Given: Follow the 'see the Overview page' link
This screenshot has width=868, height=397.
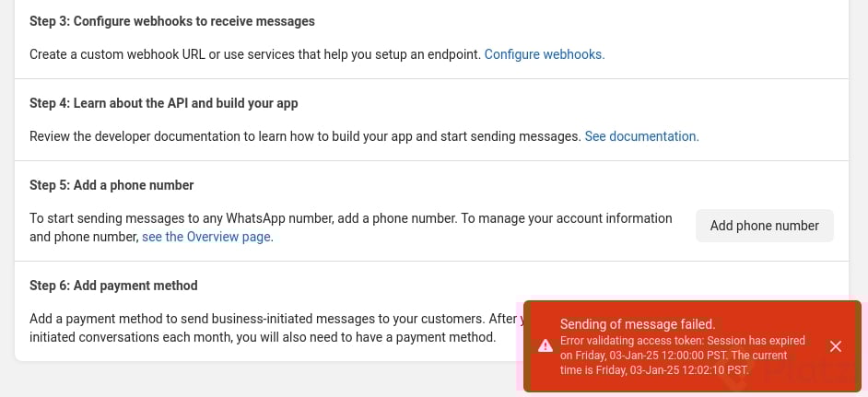Looking at the screenshot, I should 206,237.
